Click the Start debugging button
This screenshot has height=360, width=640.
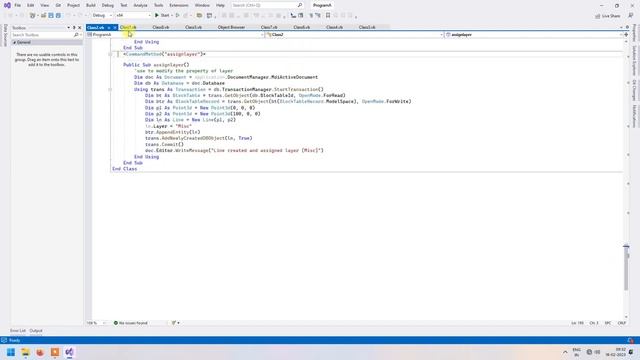(162, 16)
